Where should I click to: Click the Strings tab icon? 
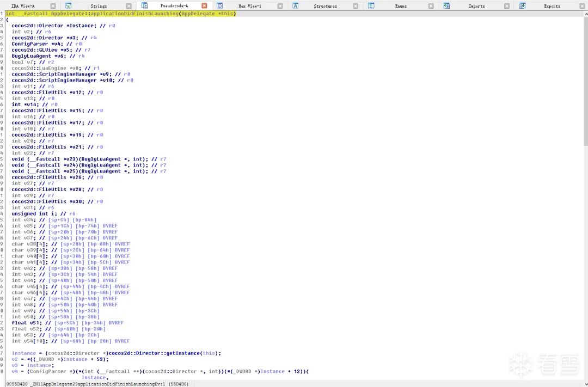(x=69, y=5)
